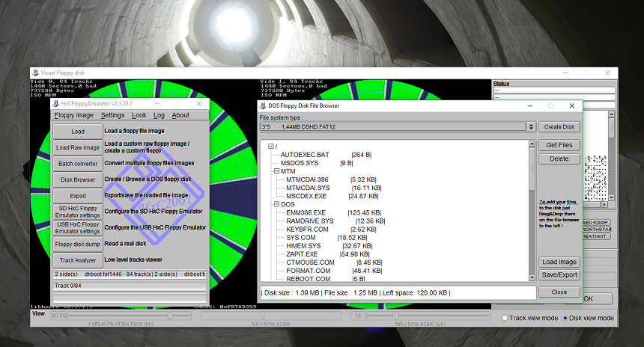Open the Look menu
Screen dimensions: 644x347
(139, 115)
